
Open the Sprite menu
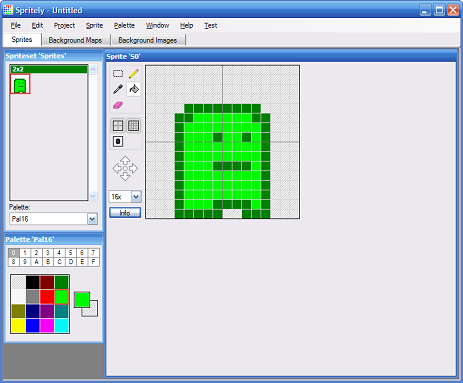point(94,25)
